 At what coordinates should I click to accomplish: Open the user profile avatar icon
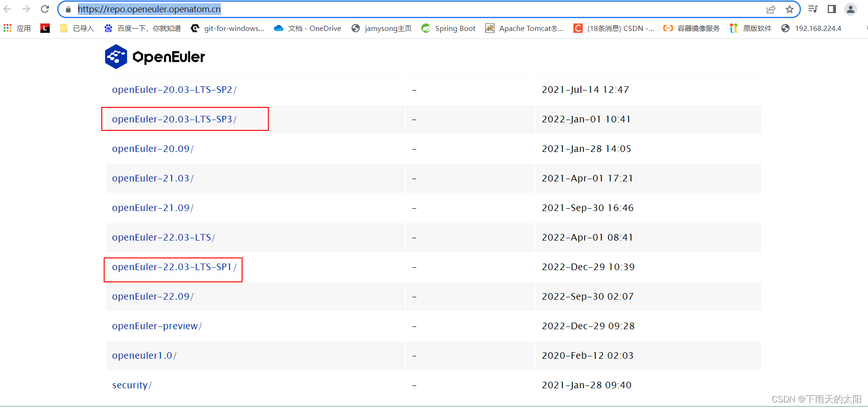(x=851, y=9)
